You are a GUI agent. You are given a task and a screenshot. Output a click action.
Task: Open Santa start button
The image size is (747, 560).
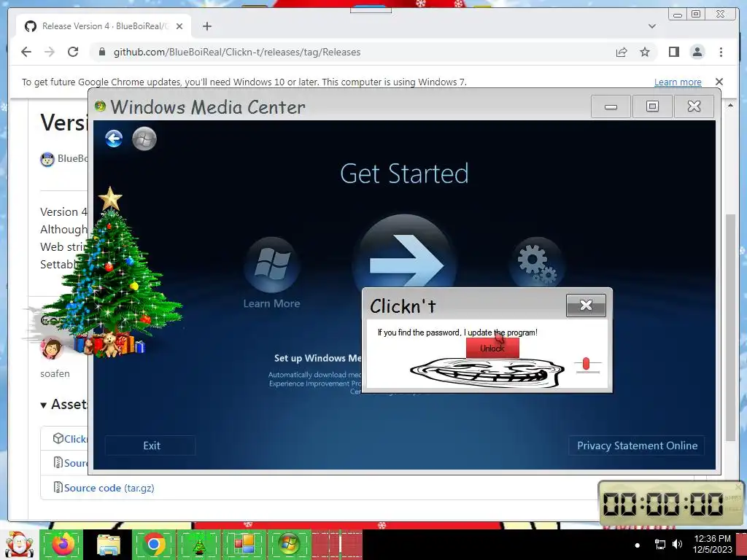(x=19, y=544)
